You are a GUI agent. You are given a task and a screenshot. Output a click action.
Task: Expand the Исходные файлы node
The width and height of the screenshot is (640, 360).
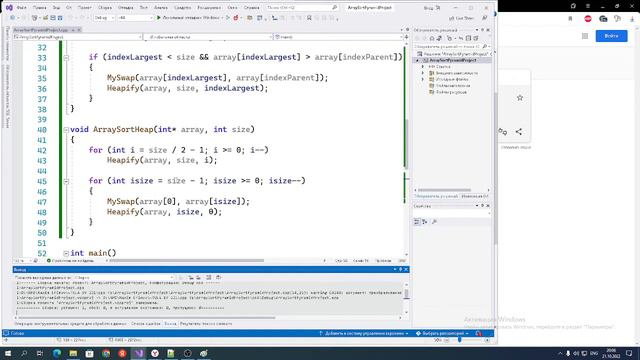(x=423, y=79)
